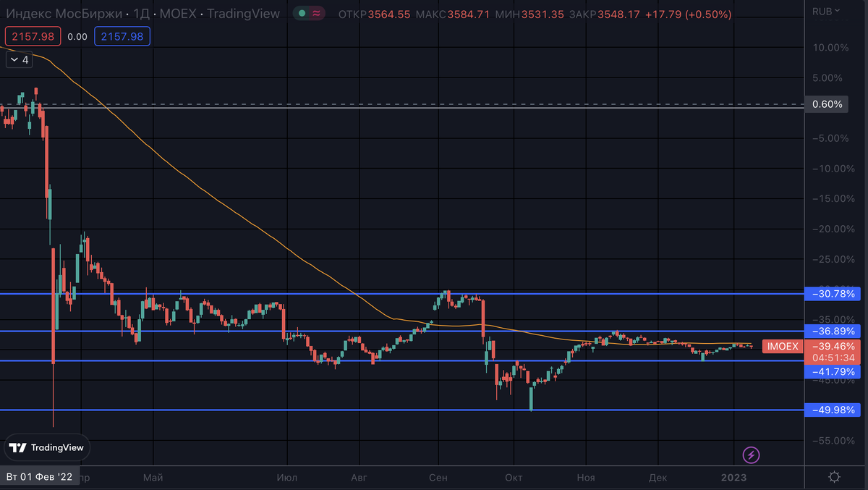Click the blue 2157.98 price box
Viewport: 868px width, 490px height.
122,36
